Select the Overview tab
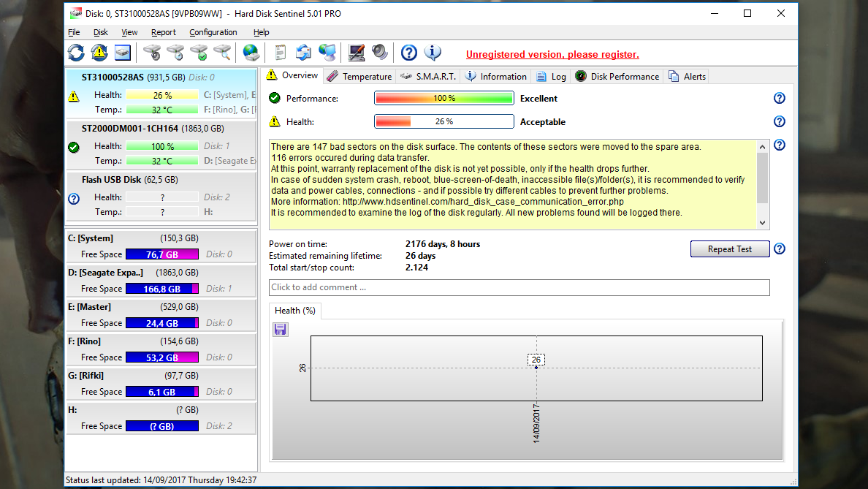The width and height of the screenshot is (868, 489). click(x=292, y=75)
